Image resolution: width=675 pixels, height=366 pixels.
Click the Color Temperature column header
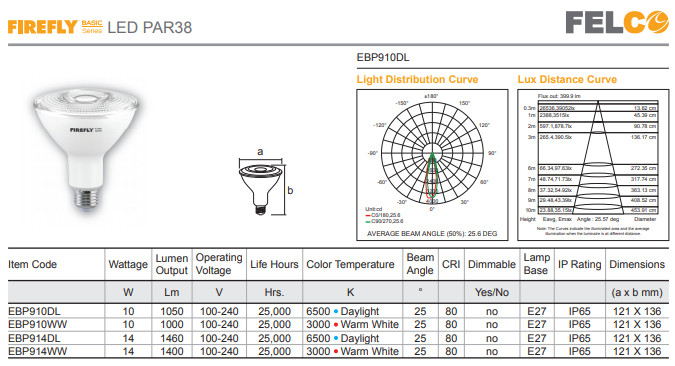tap(350, 264)
